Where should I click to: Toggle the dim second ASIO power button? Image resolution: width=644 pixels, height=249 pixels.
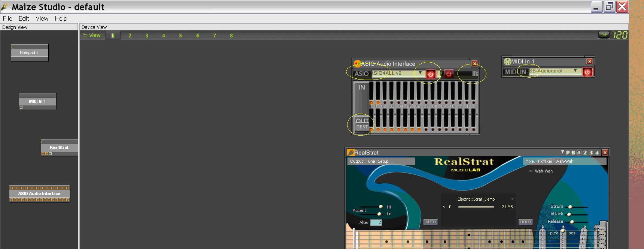pos(449,74)
